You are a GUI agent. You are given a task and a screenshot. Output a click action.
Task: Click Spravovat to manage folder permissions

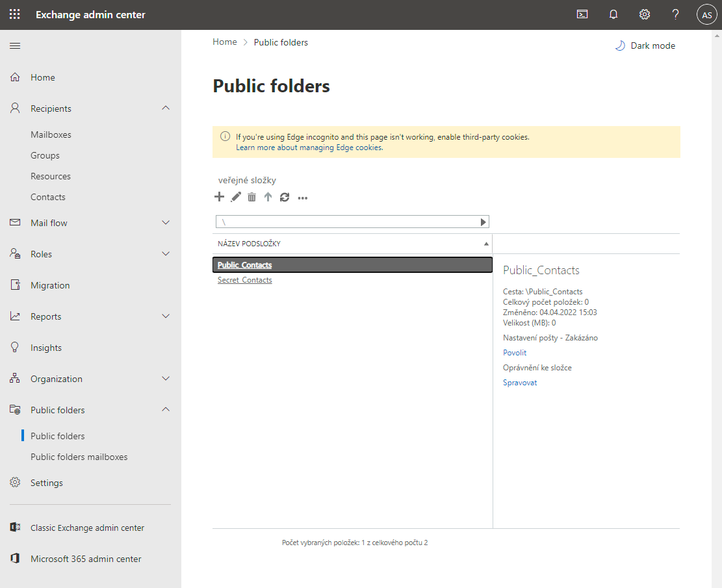point(520,383)
